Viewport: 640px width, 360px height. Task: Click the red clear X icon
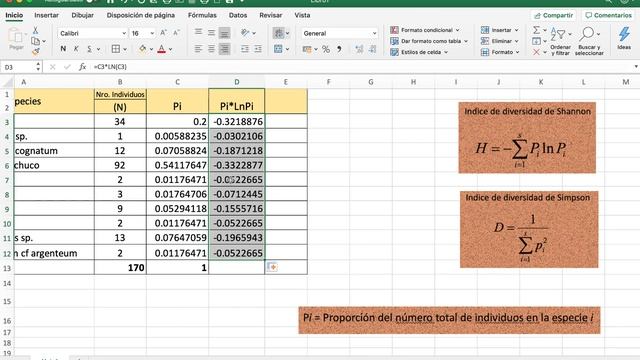click(x=536, y=52)
